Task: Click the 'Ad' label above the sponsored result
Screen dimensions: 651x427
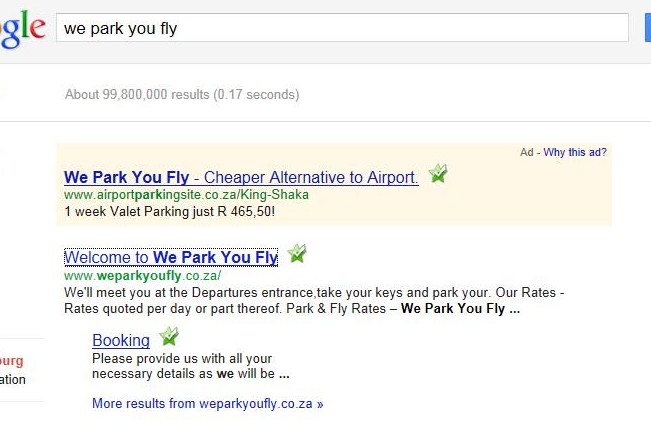Action: tap(527, 153)
